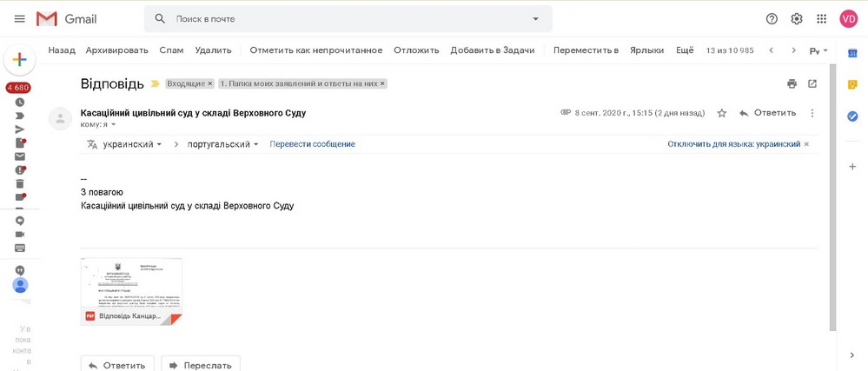Open the Google Keep side panel icon
This screenshot has width=868, height=371.
click(x=852, y=85)
